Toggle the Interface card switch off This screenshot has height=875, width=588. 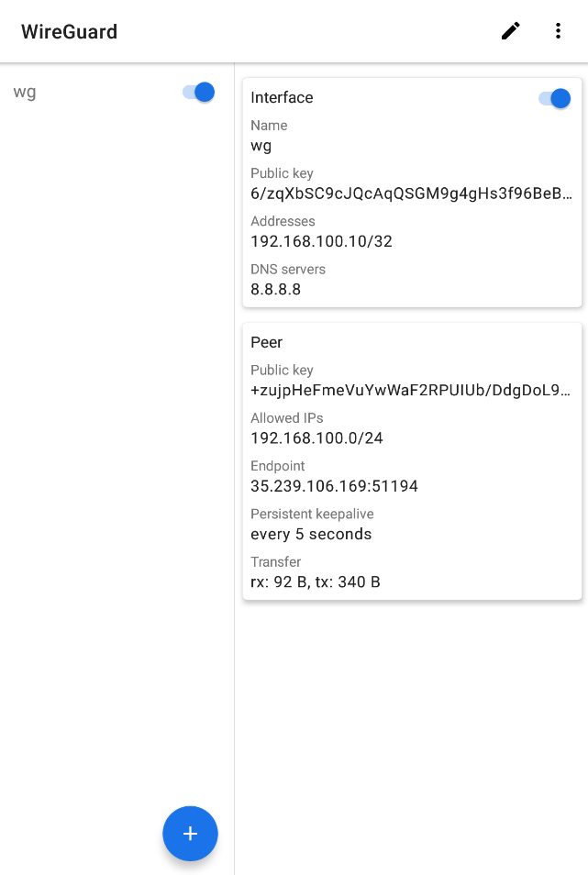(x=555, y=98)
